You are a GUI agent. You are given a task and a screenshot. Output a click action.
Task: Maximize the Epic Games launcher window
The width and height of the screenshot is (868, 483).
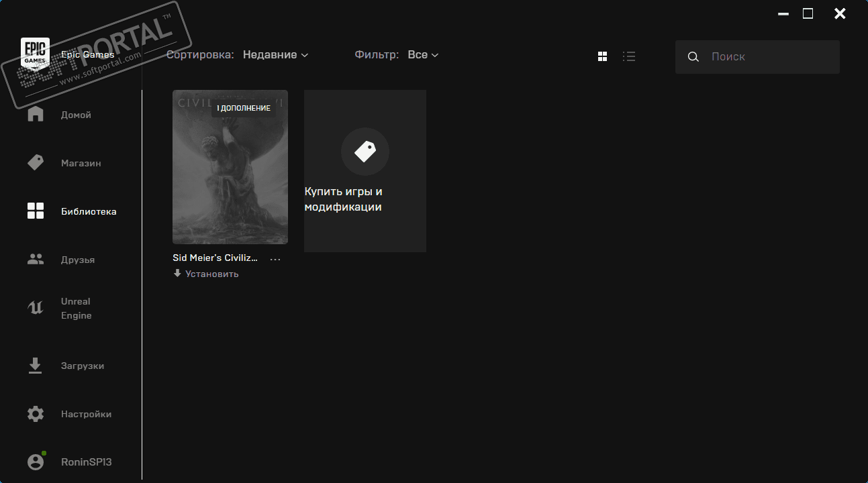(x=808, y=13)
